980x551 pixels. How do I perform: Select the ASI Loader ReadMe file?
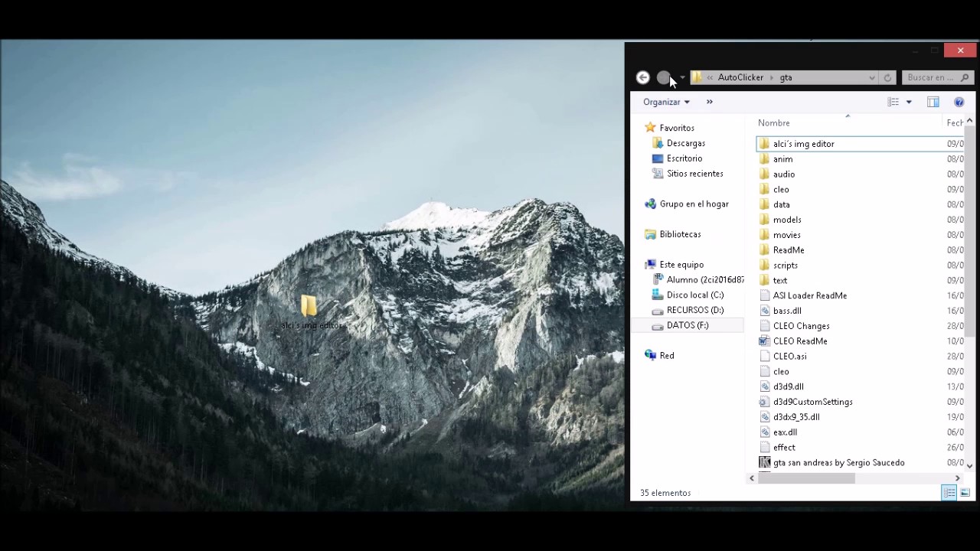tap(810, 295)
